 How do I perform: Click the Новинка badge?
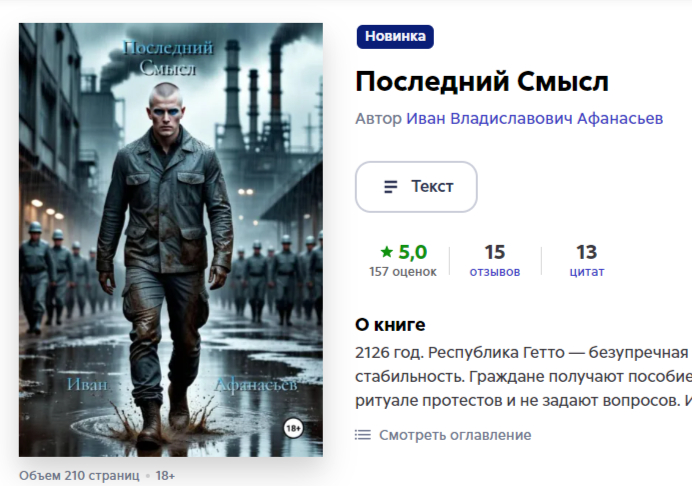point(395,37)
